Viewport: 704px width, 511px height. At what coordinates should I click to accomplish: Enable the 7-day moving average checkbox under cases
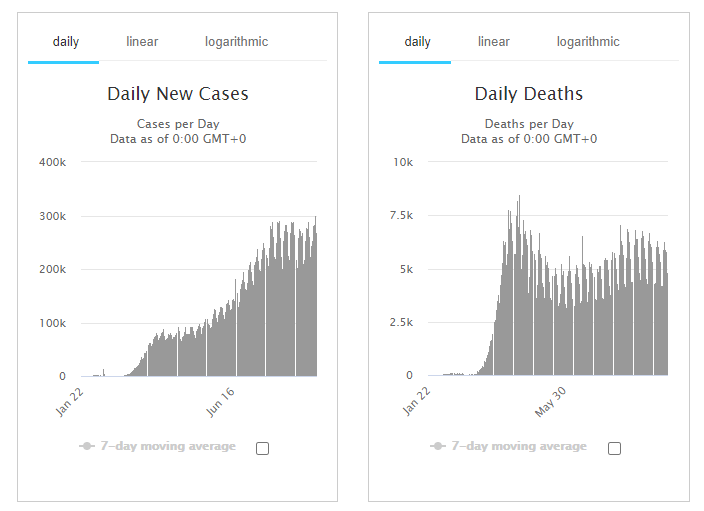(x=262, y=448)
